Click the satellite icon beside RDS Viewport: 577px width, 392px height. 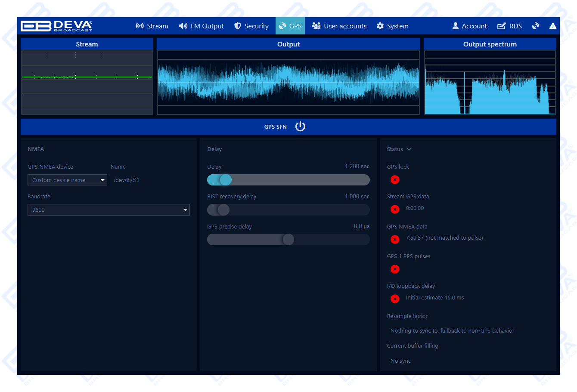535,26
